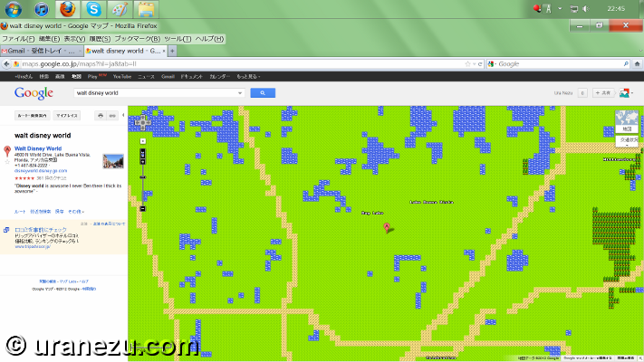Screen dimensions: 644x362
Task: Click YouTube in the Google bar
Action: pyautogui.click(x=122, y=76)
